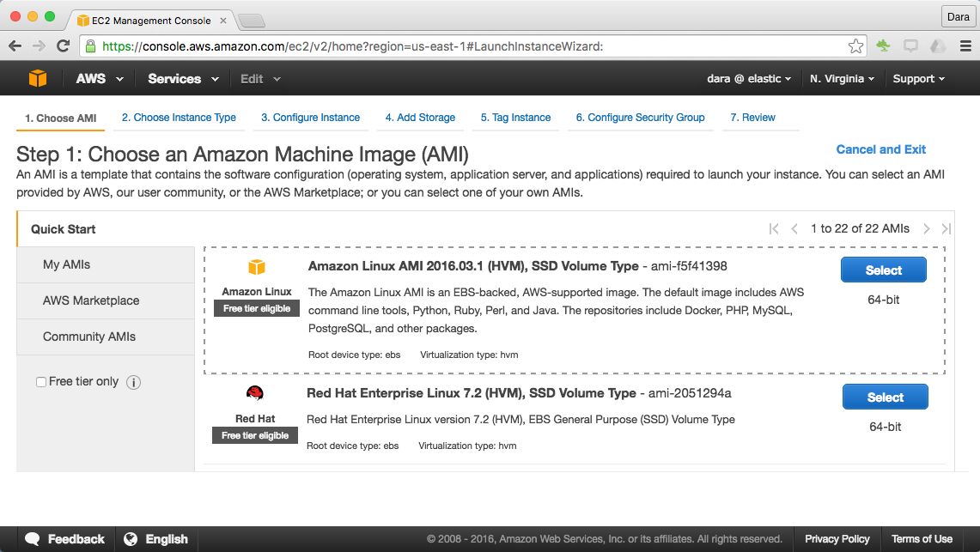This screenshot has width=980, height=552.
Task: Expand the AWS dropdown menu
Action: pyautogui.click(x=100, y=79)
